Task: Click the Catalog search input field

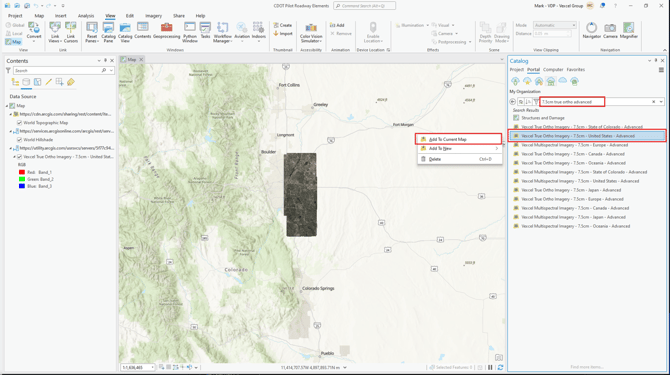Action: coord(596,102)
